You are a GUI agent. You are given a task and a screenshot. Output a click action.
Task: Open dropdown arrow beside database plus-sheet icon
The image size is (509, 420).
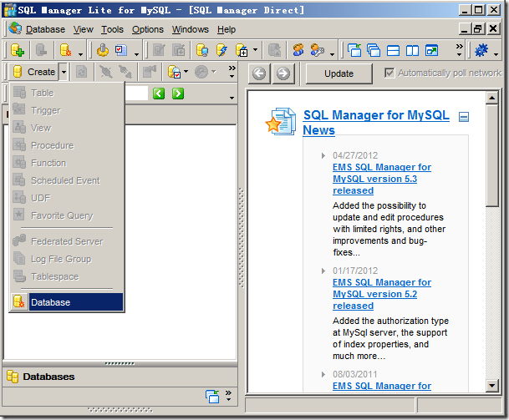(x=255, y=50)
